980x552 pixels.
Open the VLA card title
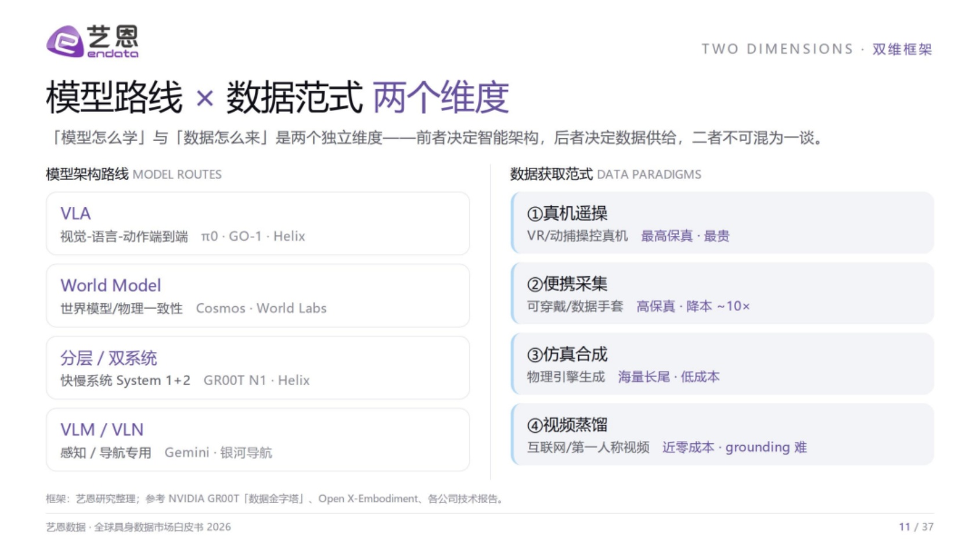click(75, 213)
